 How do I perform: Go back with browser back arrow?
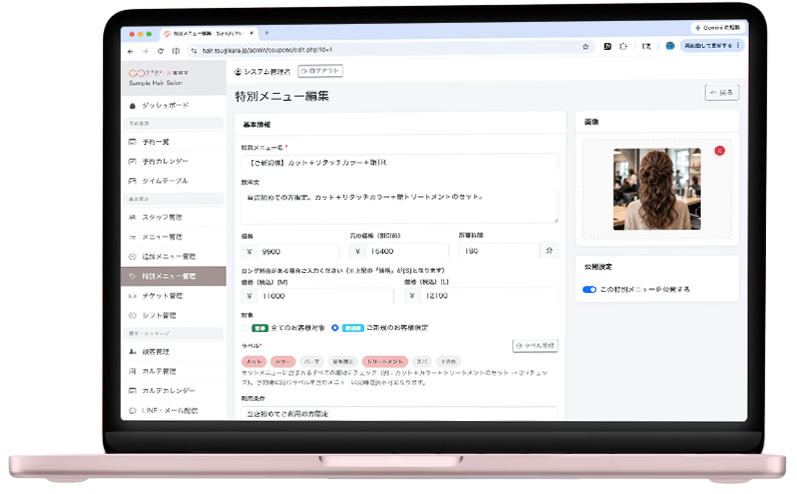pyautogui.click(x=131, y=51)
